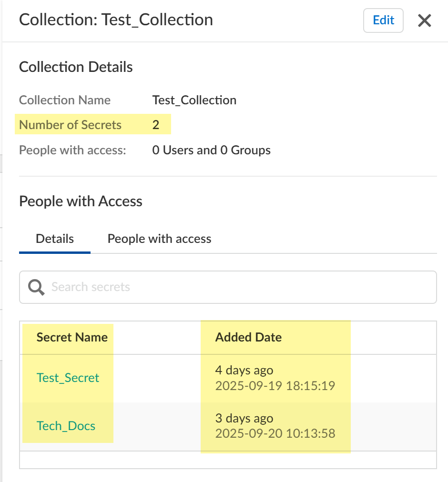Click the Collection Details heading
Screen dimensions: 448x482
(76, 67)
